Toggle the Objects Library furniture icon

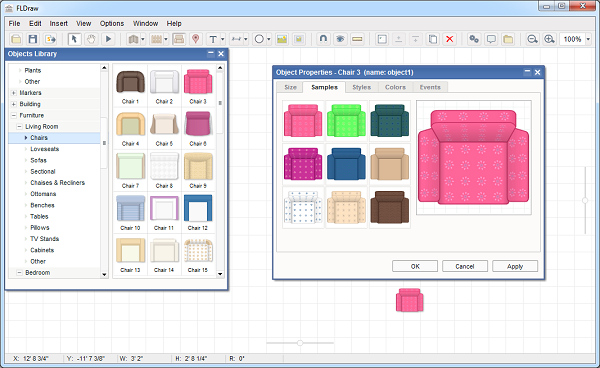179,39
